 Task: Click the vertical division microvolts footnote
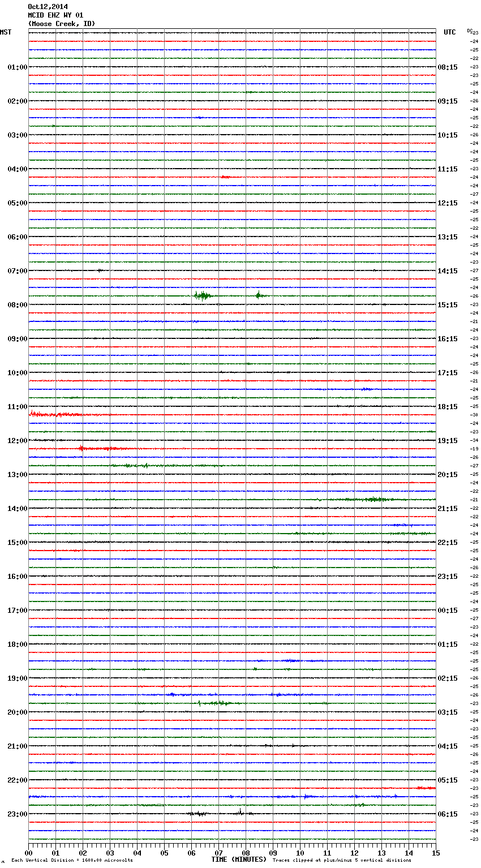tap(72, 860)
